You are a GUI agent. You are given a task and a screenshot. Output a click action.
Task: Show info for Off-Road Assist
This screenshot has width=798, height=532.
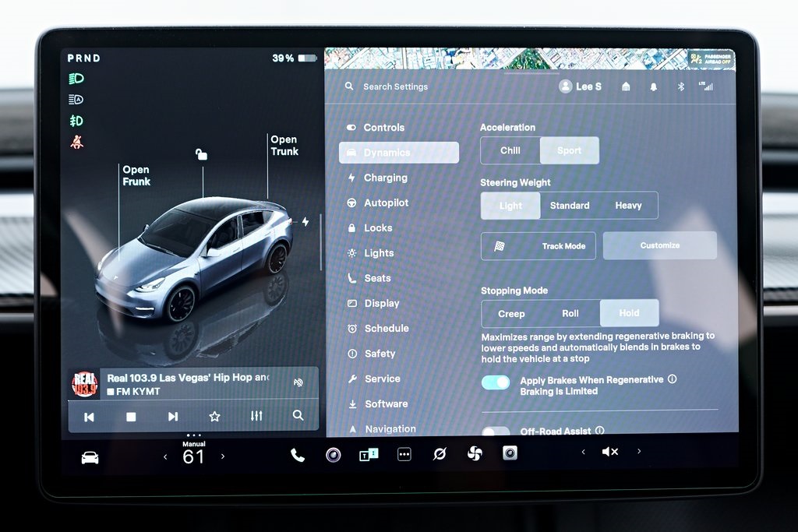coord(600,430)
